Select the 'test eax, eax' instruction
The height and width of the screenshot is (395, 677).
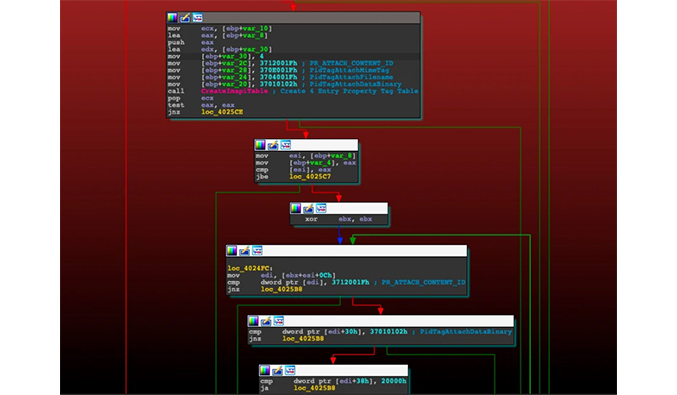(201, 105)
